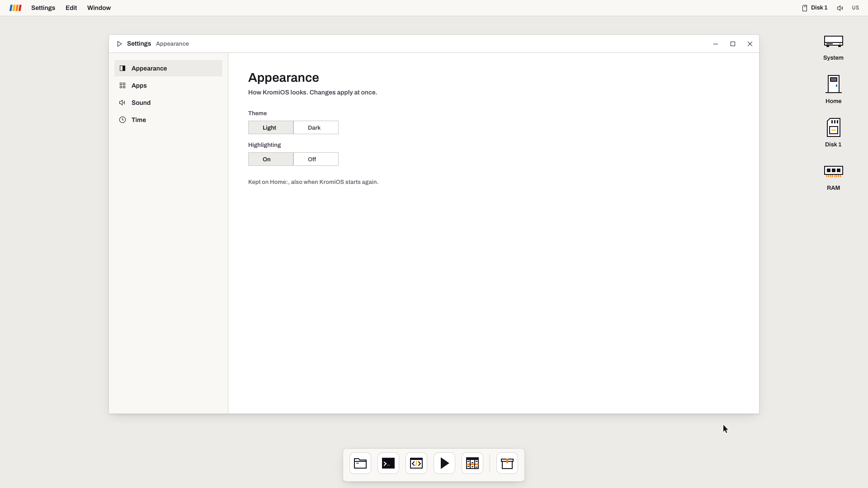868x488 pixels.
Task: Open the System desktop icon
Action: [833, 47]
